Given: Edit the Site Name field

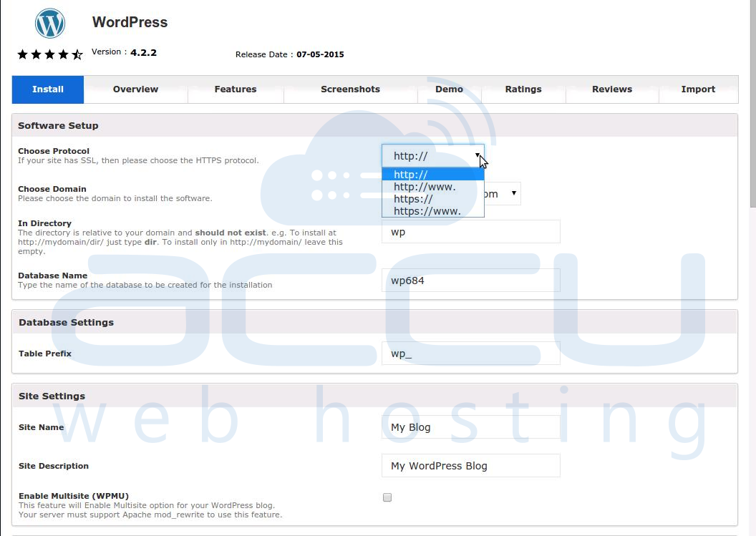Looking at the screenshot, I should (x=471, y=427).
